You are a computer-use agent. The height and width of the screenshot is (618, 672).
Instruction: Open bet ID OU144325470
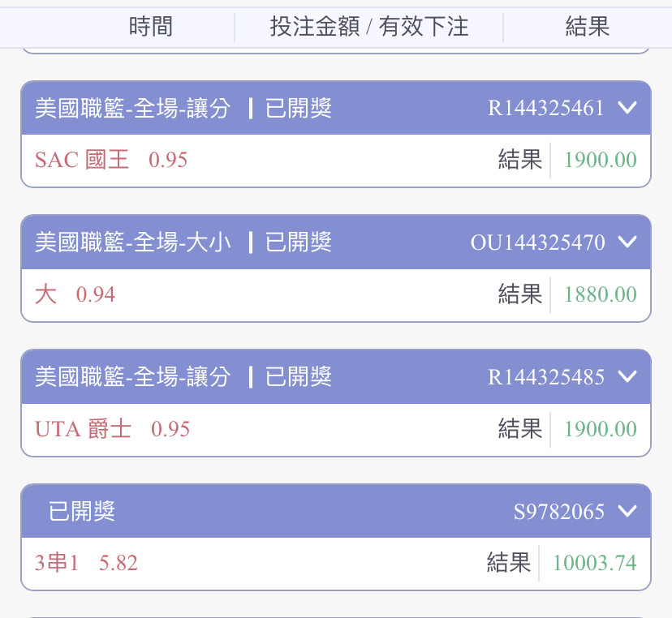[537, 242]
